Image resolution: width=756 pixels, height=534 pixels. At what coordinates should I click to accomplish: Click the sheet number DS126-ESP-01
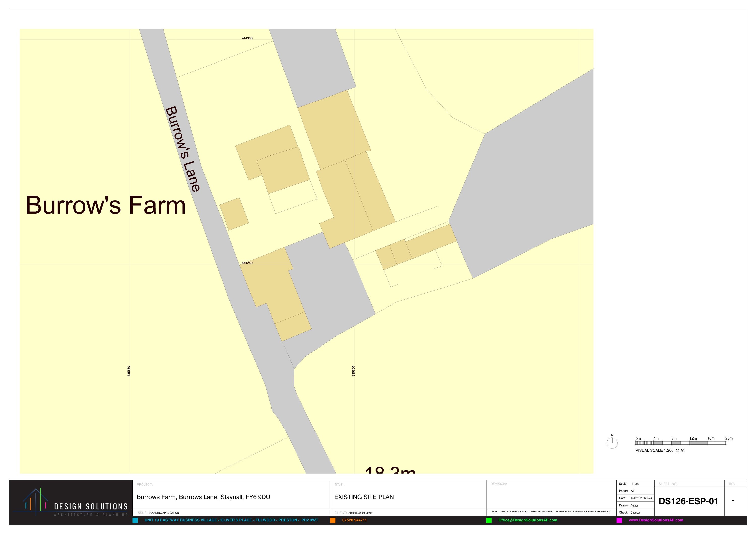pyautogui.click(x=688, y=501)
